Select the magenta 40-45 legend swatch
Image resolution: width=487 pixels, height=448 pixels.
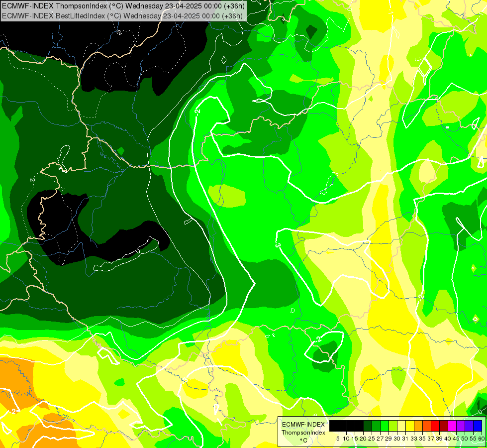click(452, 426)
